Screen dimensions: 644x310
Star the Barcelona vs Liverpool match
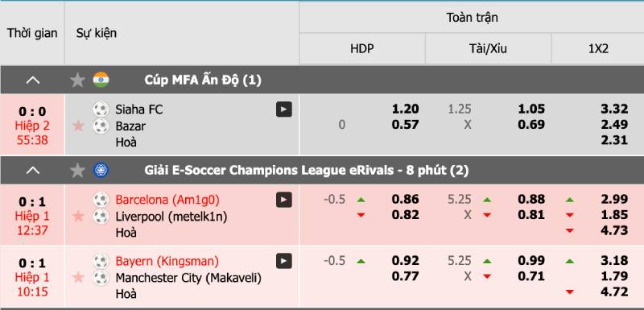pos(78,216)
